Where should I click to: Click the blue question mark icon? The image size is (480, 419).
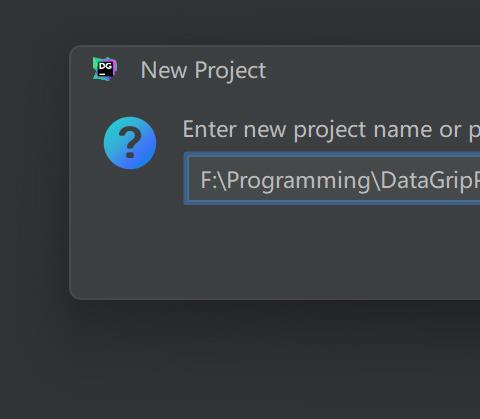click(x=130, y=143)
